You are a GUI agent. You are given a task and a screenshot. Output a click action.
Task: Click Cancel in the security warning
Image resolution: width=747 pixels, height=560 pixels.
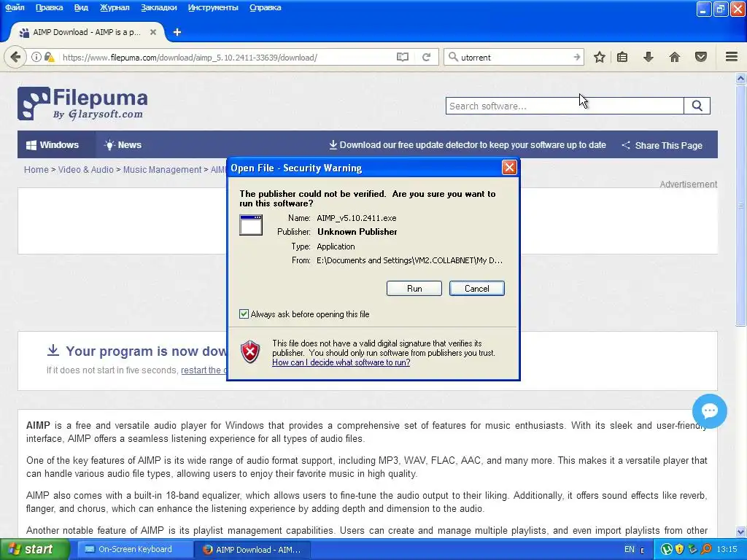(x=476, y=289)
